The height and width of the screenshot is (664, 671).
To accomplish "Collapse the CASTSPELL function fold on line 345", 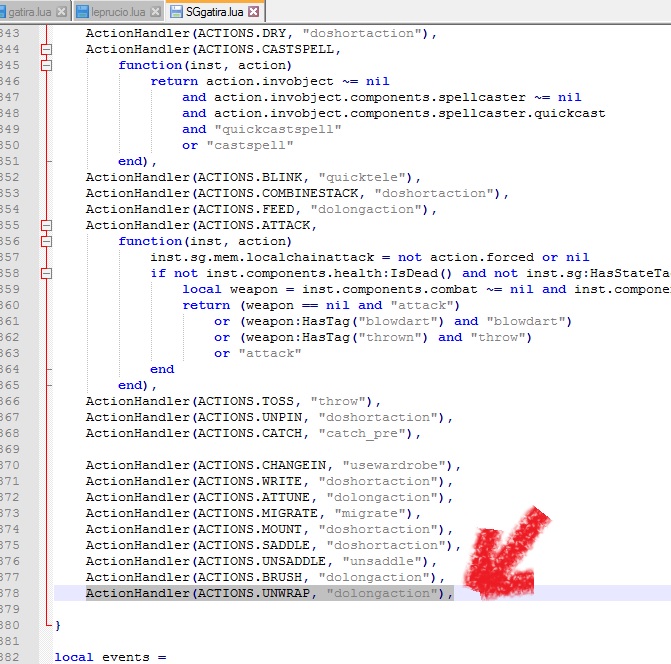I will coord(45,65).
